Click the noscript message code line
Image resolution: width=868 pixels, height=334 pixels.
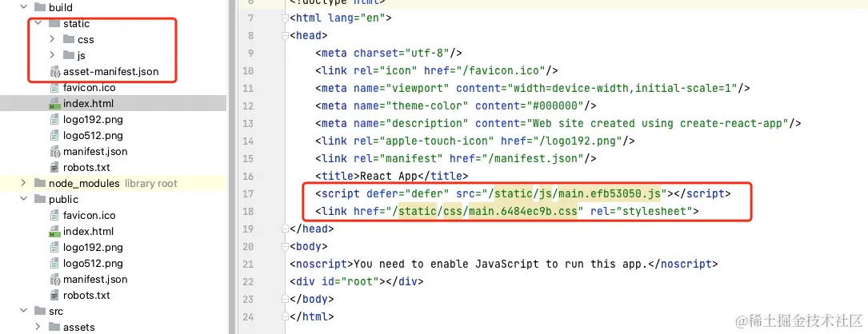pyautogui.click(x=504, y=264)
